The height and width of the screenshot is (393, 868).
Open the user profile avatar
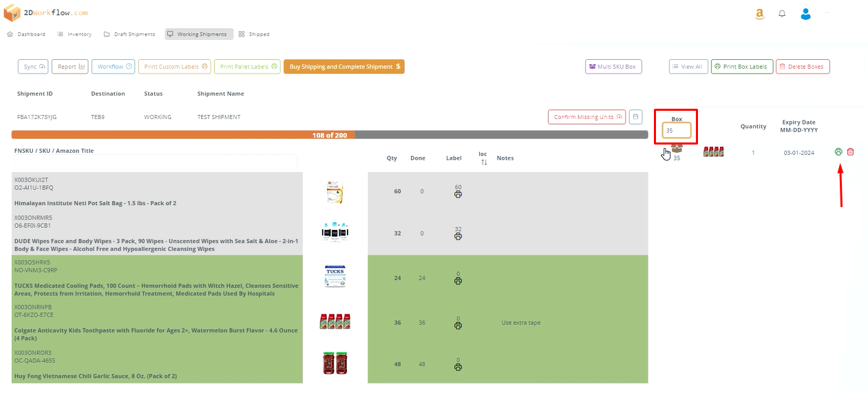(x=805, y=14)
